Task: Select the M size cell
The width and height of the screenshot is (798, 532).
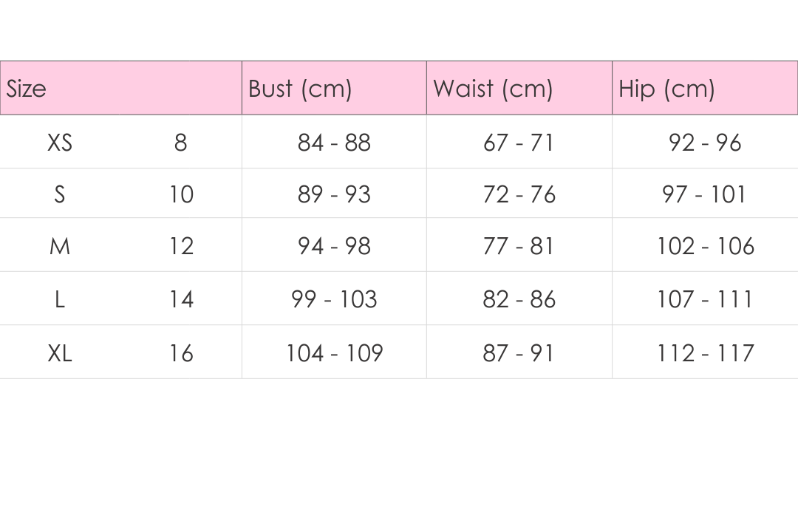Action: (60, 246)
